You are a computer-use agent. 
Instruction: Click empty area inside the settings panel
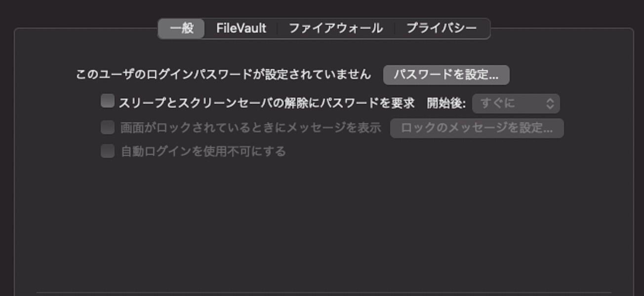321,222
